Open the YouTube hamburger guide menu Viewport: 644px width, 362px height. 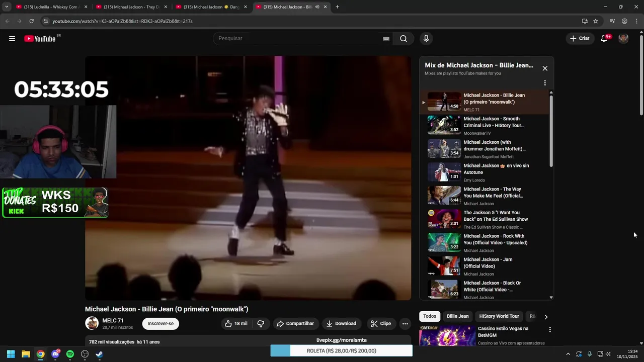pos(12,39)
